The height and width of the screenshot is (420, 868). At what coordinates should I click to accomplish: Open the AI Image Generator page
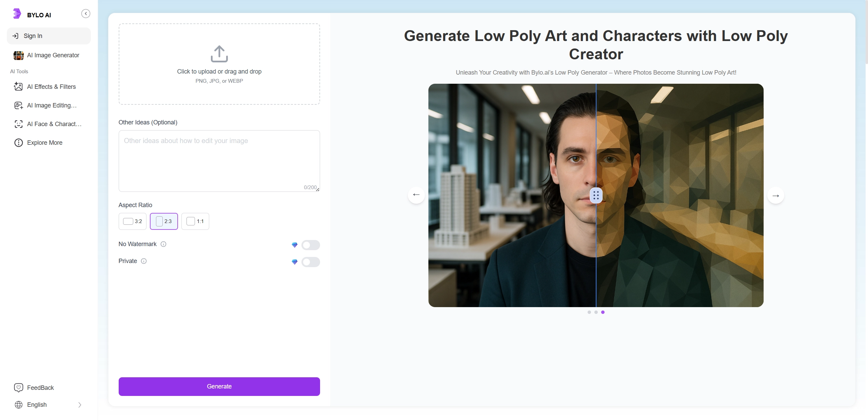53,55
